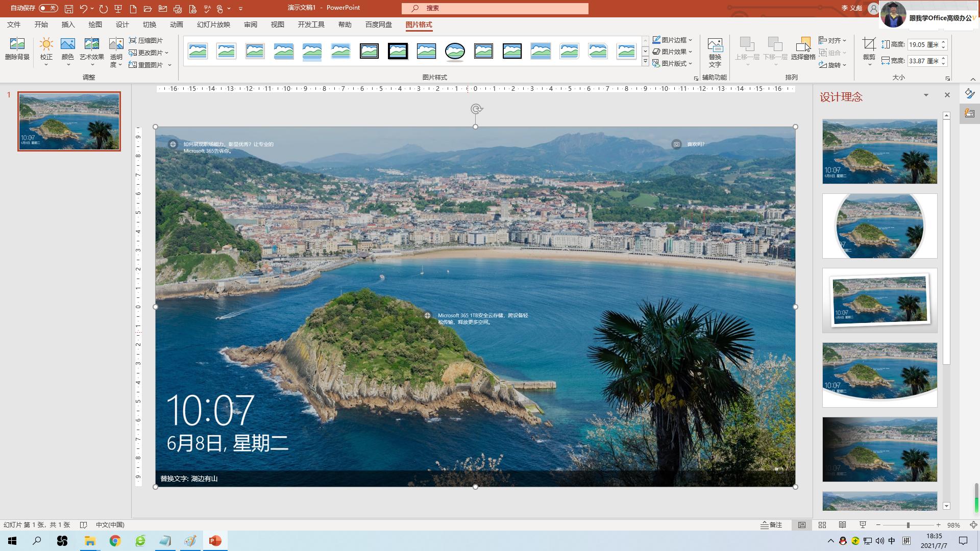
Task: Open the Insert (插入) ribbon tab
Action: (x=68, y=24)
